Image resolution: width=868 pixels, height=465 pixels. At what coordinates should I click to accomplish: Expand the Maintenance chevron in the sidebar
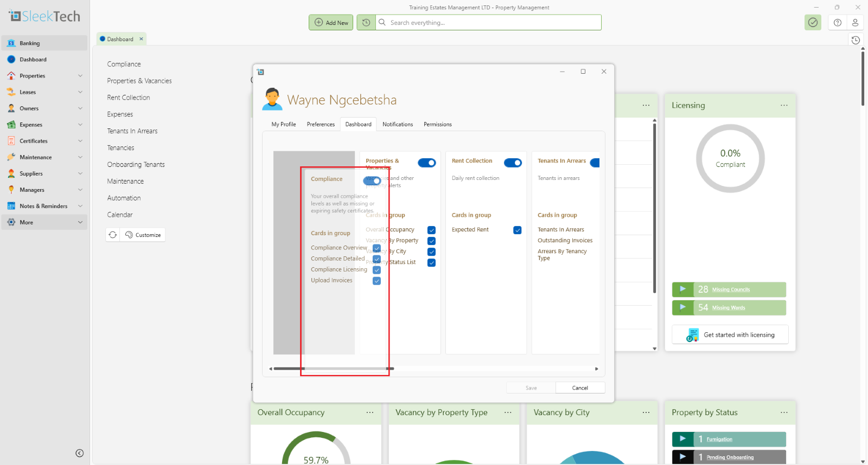pos(80,157)
